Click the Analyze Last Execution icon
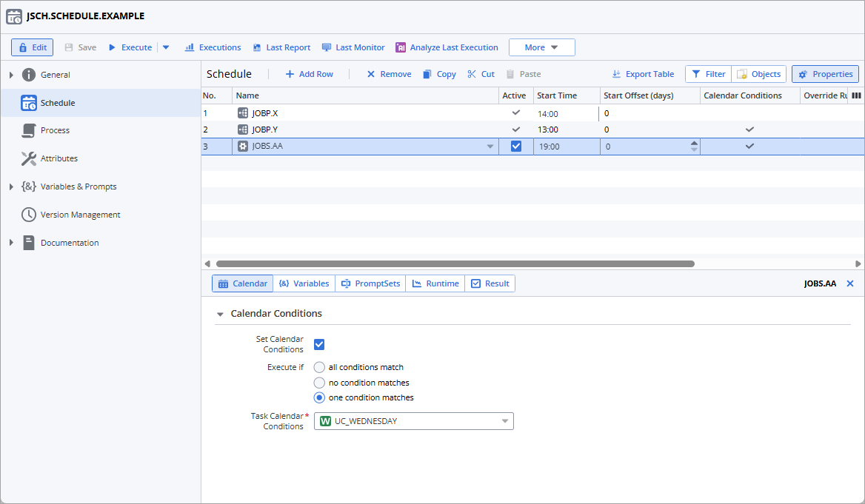The image size is (865, 504). [401, 47]
